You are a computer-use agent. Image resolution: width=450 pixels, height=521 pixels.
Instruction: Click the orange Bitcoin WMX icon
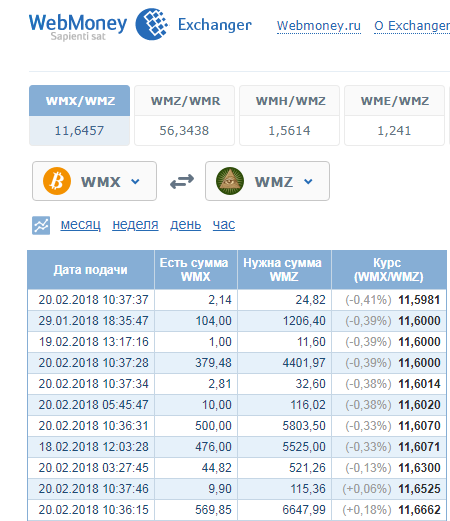(x=57, y=181)
